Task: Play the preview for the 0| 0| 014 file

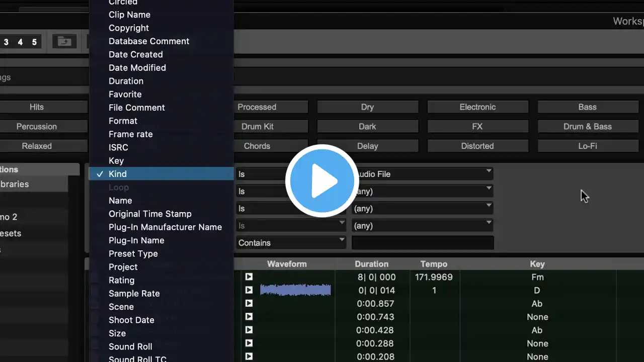Action: (249, 290)
